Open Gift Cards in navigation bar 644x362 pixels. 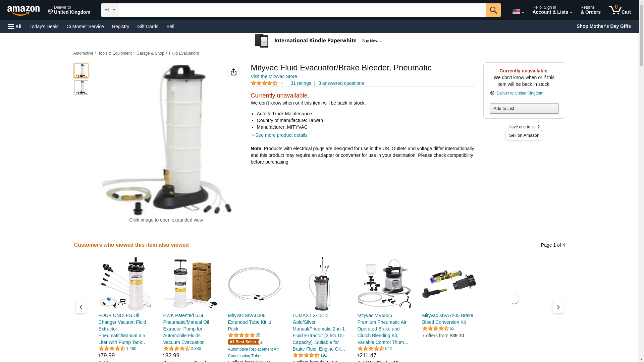[x=148, y=26]
